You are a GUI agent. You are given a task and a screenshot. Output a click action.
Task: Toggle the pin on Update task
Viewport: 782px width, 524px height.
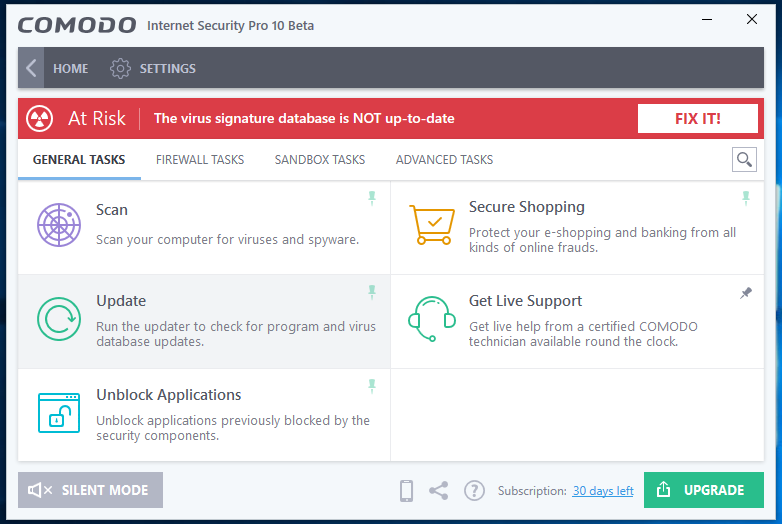(x=372, y=292)
